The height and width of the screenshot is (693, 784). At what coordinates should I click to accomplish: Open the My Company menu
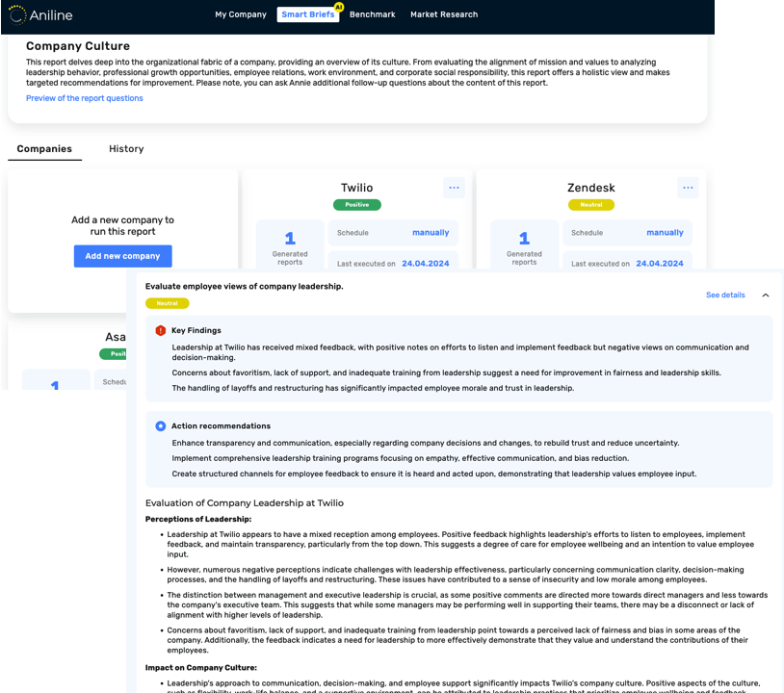pos(241,14)
